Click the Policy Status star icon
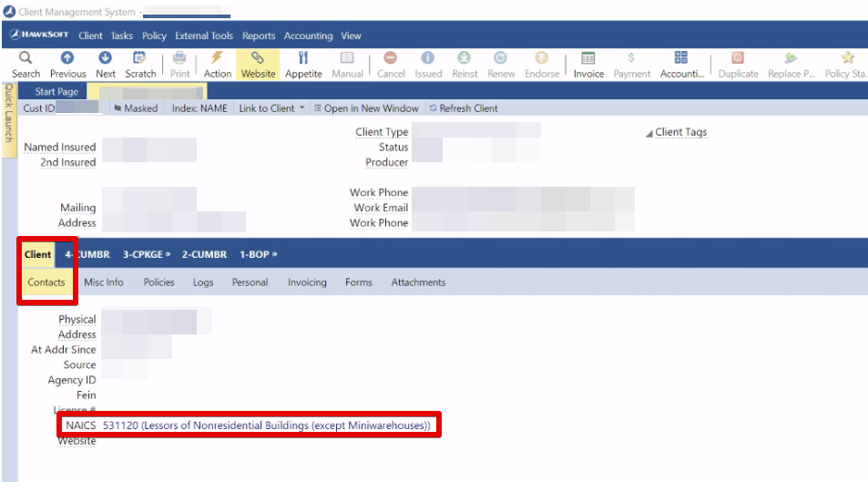Viewport: 868px width, 482px height. point(848,57)
